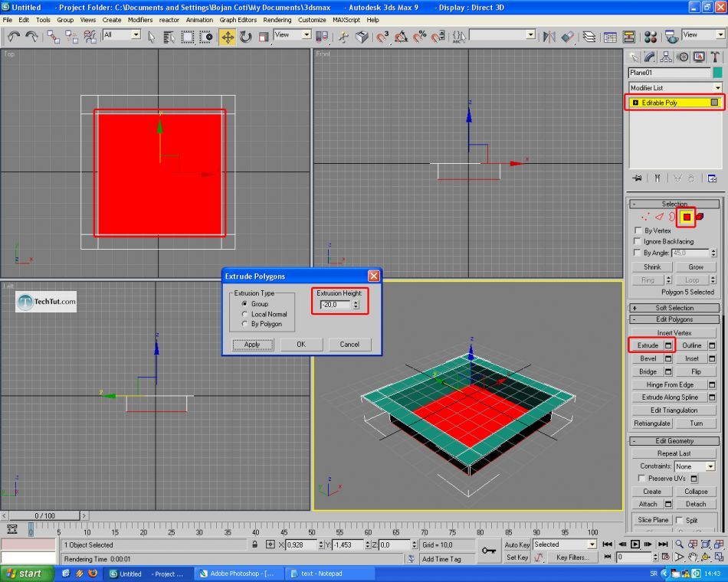Viewport: 728px width, 582px height.
Task: Collapse the Selection rollout
Action: [x=674, y=204]
